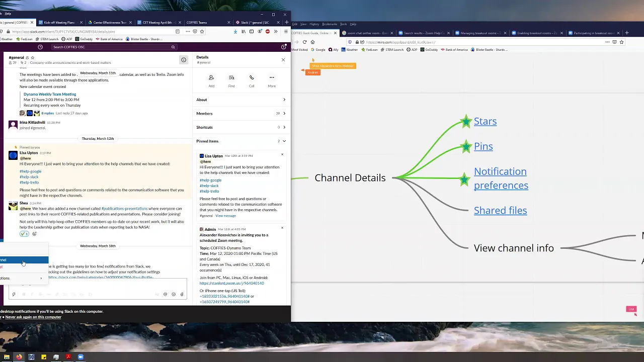Open new tab in Slack browser window
The image size is (644, 362).
(287, 22)
